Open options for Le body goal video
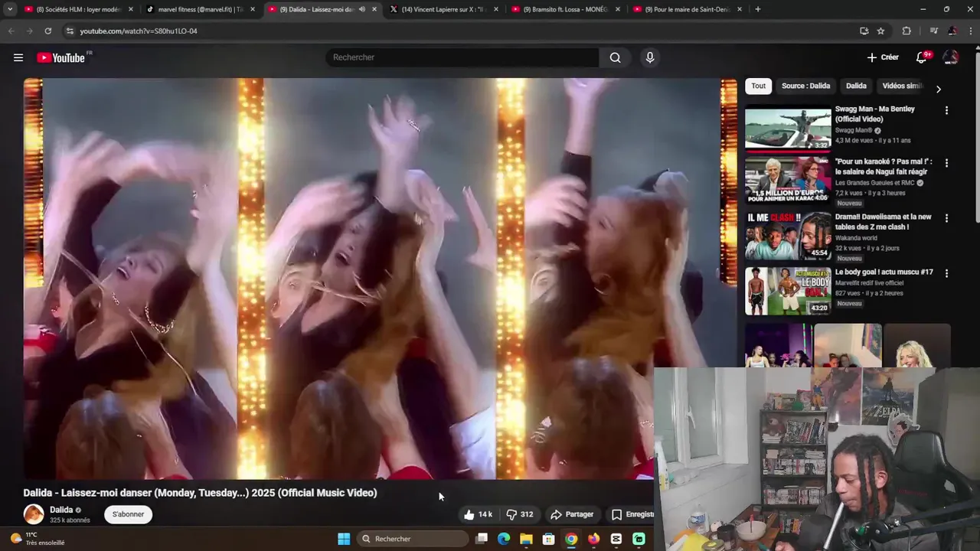The image size is (980, 551). coord(946,273)
